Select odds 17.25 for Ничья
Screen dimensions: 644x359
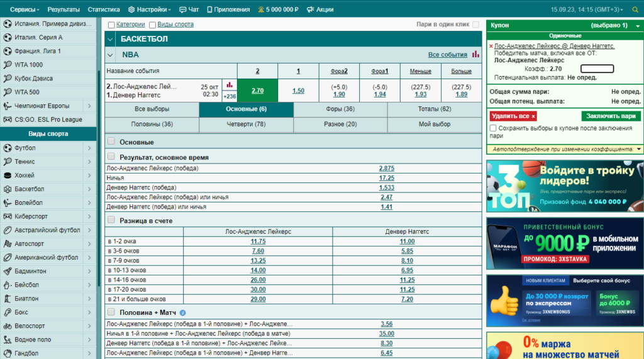(x=387, y=178)
